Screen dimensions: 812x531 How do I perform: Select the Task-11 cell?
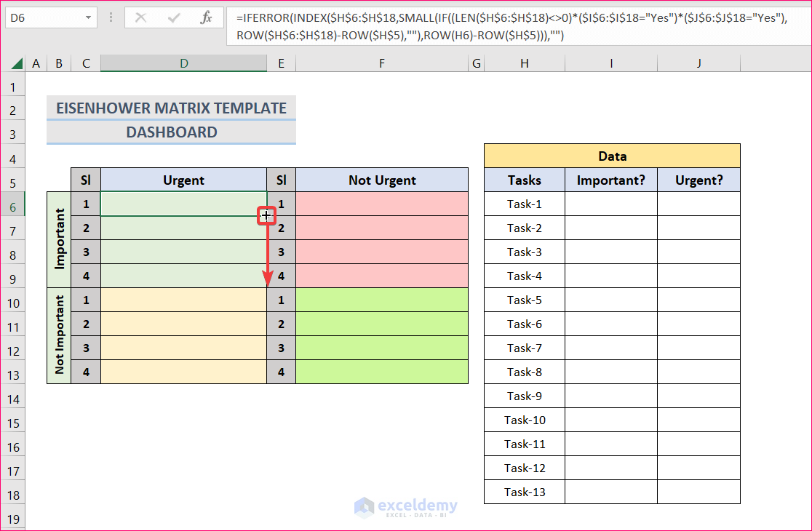(525, 444)
